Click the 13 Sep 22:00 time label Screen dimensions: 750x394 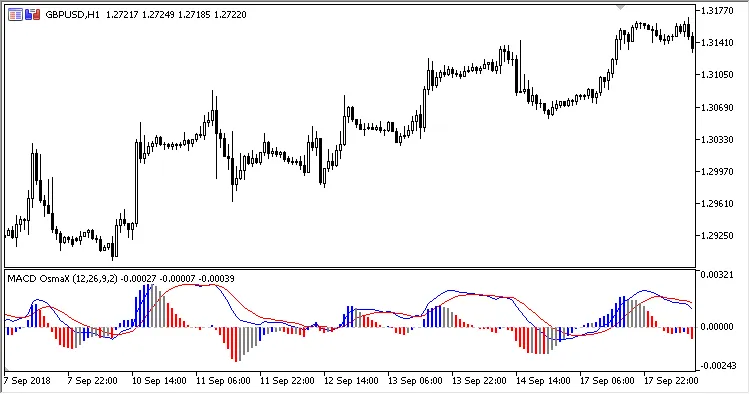[x=479, y=381]
